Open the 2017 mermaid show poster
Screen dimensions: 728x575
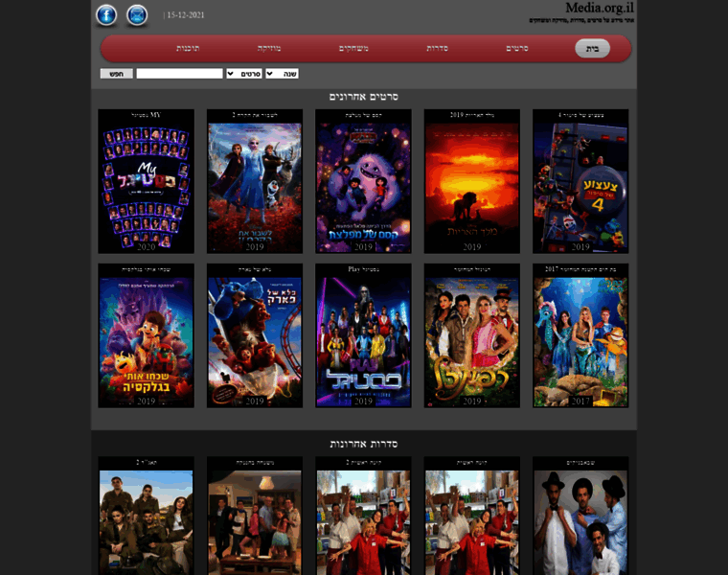[580, 335]
